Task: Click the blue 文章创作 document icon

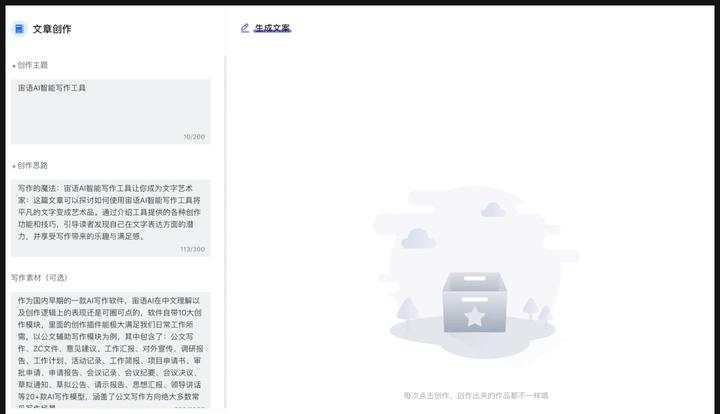Action: [19, 29]
